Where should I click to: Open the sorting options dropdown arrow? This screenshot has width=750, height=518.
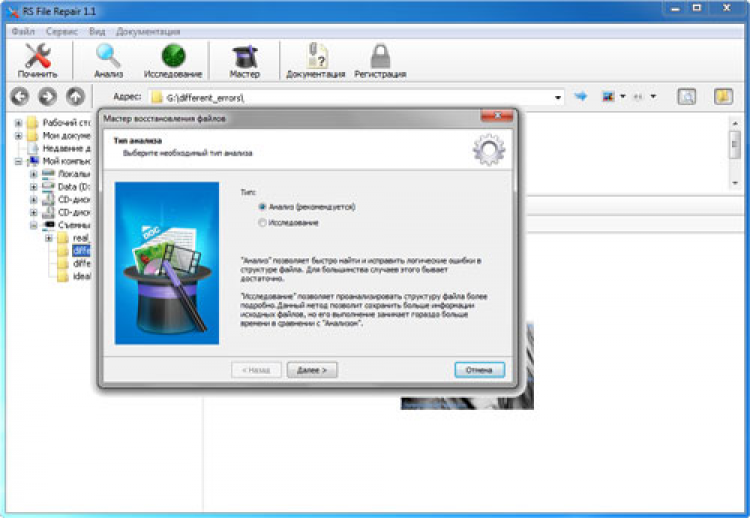pos(653,97)
